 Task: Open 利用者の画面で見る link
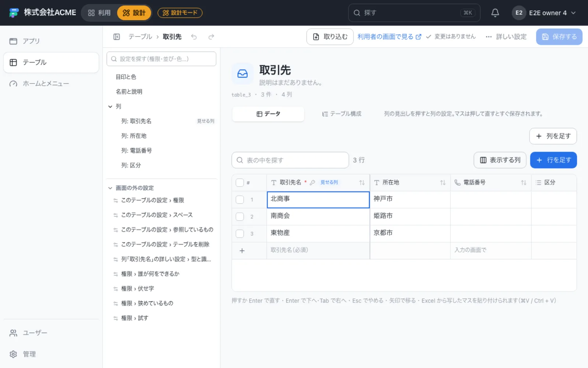[389, 37]
